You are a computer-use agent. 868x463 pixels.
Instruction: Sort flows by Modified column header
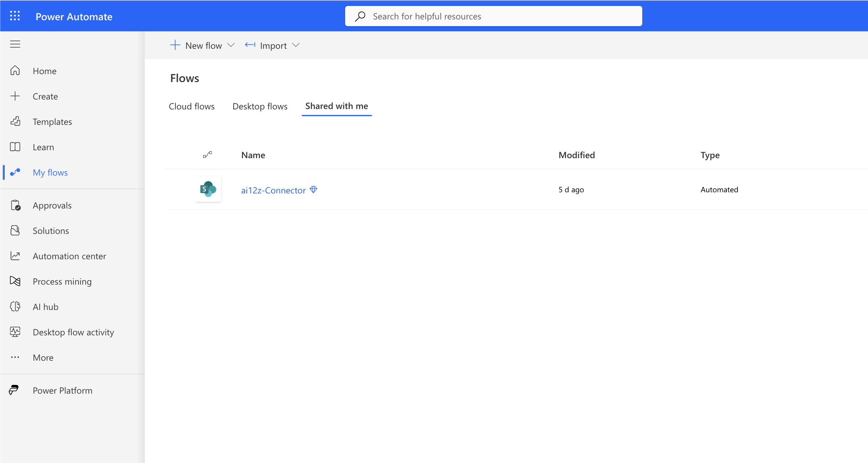pos(576,155)
